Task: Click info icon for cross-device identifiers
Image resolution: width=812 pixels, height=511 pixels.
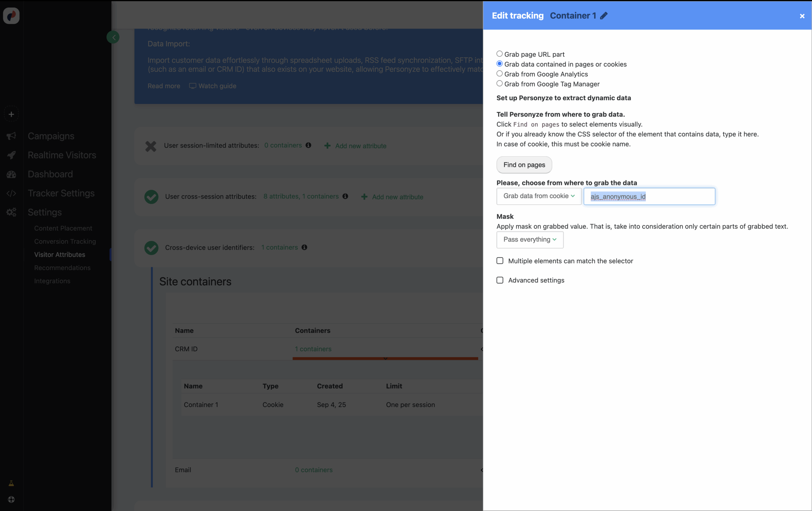Action: click(x=304, y=247)
